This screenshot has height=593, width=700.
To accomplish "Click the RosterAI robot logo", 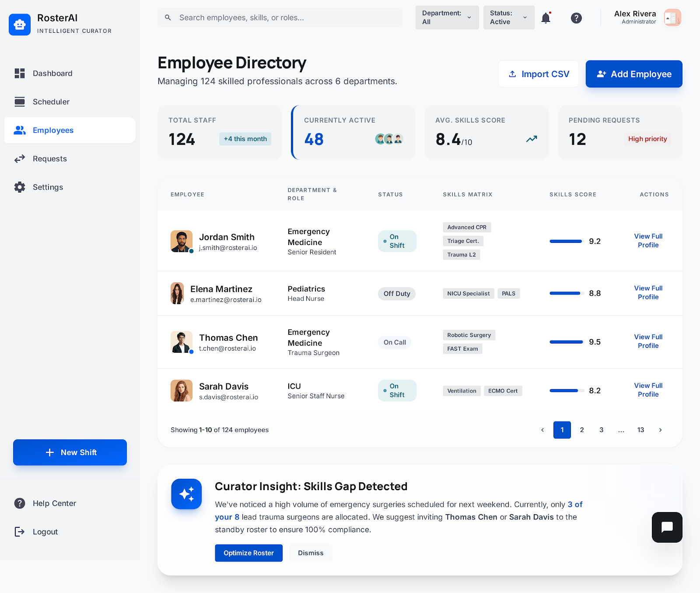I will [20, 25].
